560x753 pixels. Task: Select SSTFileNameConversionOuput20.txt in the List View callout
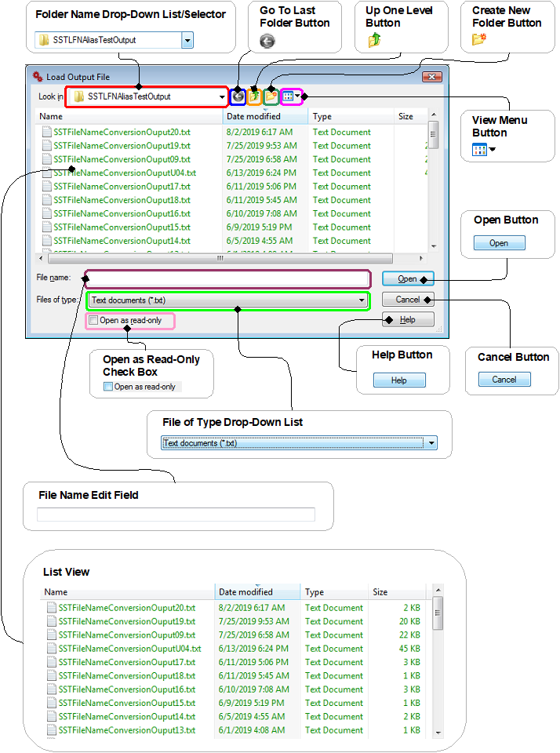(x=127, y=607)
